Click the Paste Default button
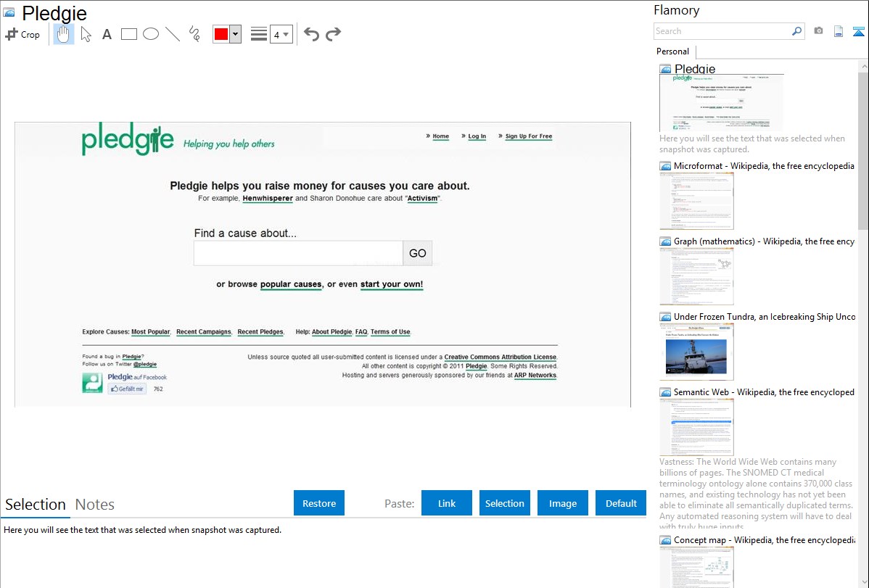This screenshot has height=588, width=869. [621, 503]
